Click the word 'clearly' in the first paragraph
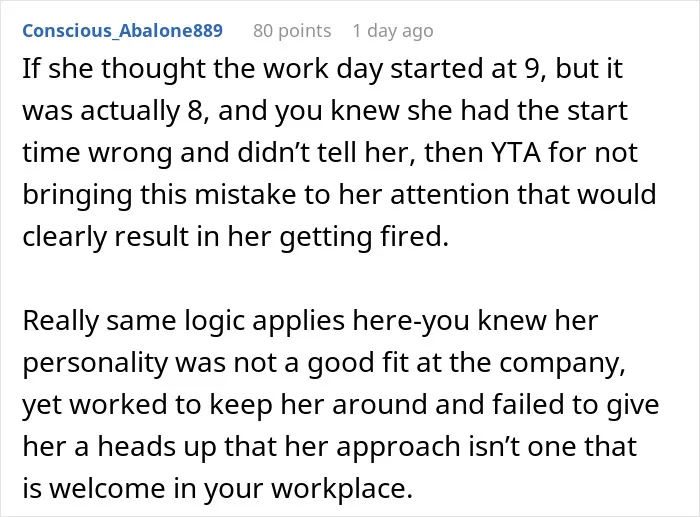The image size is (700, 517). 64,237
